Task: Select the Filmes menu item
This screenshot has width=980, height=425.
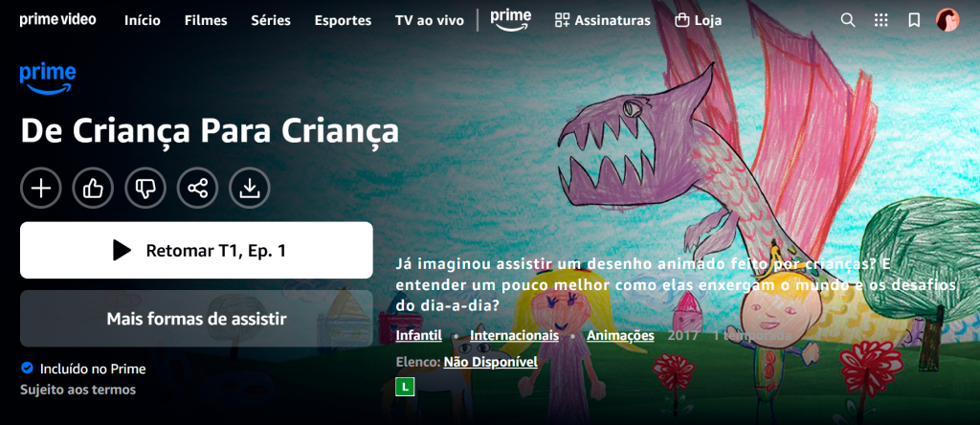Action: [x=206, y=21]
